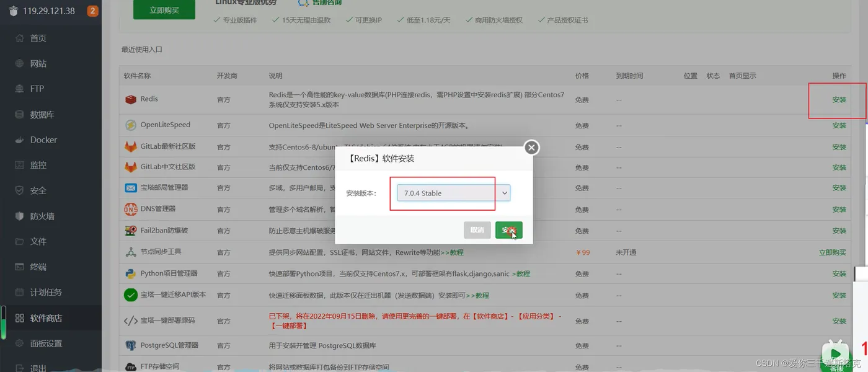868x372 pixels.
Task: Click the 到期时间 column header
Action: 629,76
